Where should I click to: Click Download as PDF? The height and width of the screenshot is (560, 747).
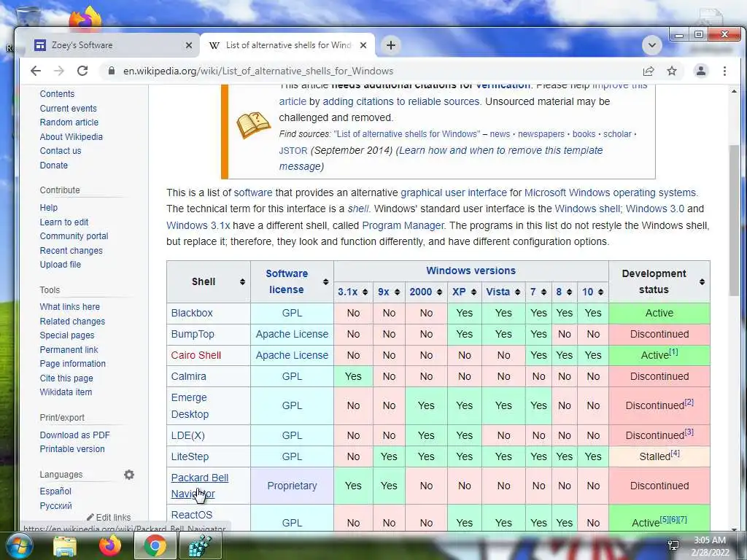(x=75, y=435)
